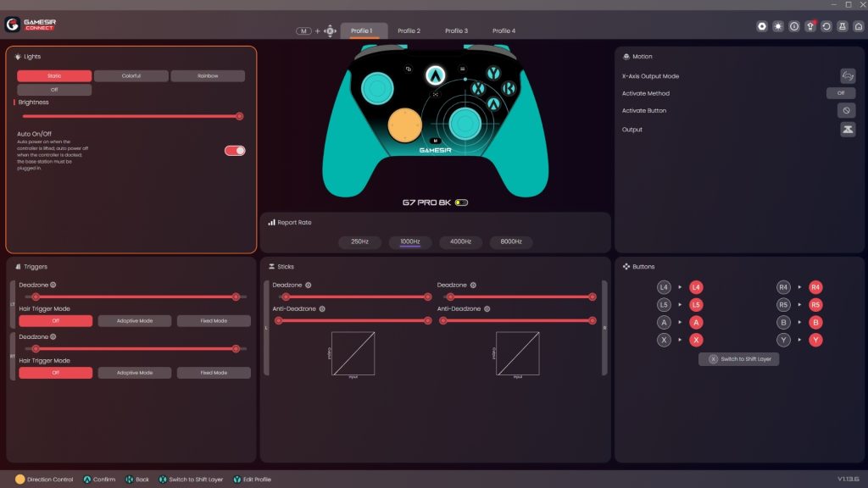
Task: Select the 250Hz report rate
Action: pos(359,241)
